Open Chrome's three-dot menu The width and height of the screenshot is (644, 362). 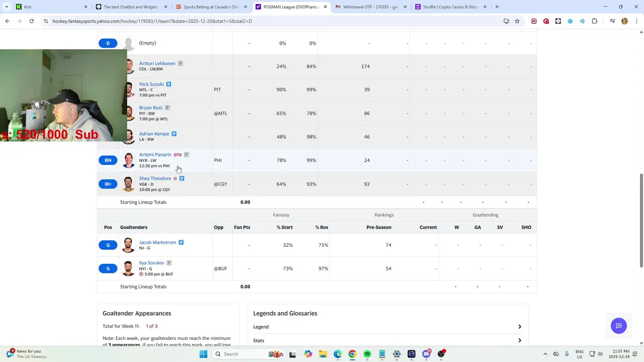coord(636,21)
